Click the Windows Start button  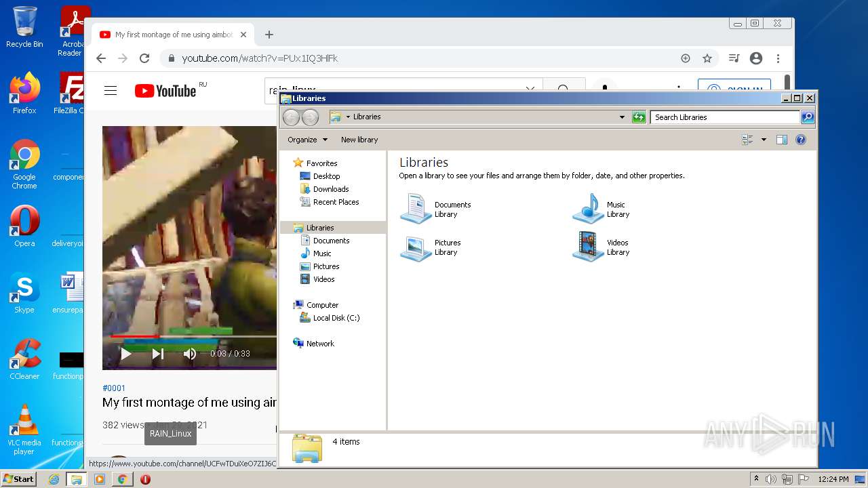(18, 479)
